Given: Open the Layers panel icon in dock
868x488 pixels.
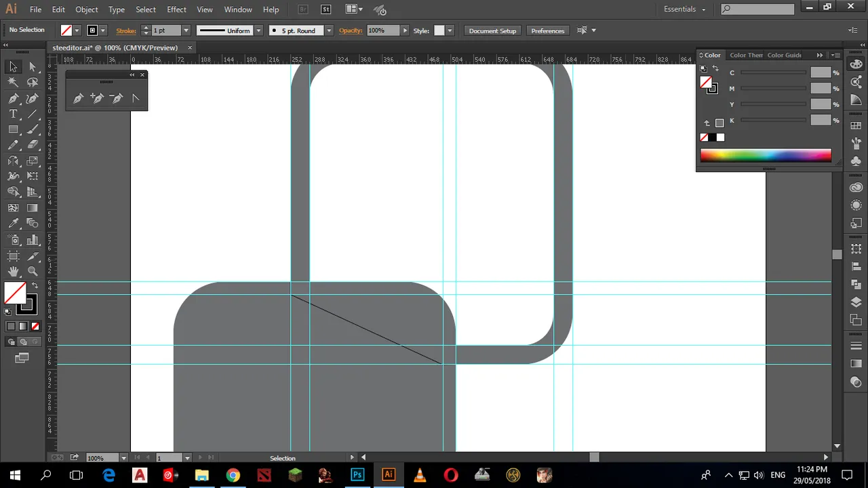Looking at the screenshot, I should point(856,302).
